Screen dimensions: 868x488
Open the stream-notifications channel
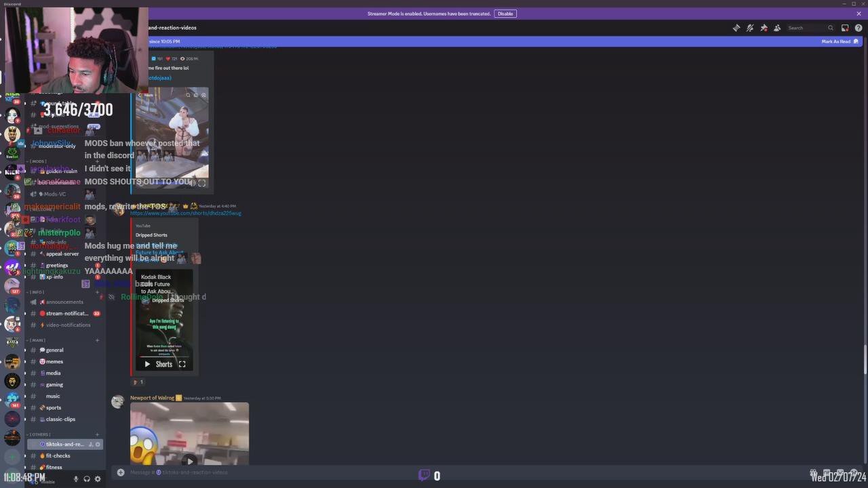pos(64,313)
